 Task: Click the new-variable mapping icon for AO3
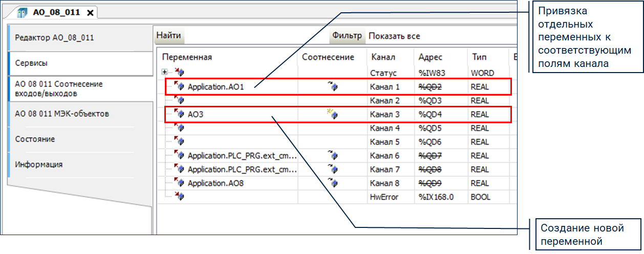[x=333, y=115]
